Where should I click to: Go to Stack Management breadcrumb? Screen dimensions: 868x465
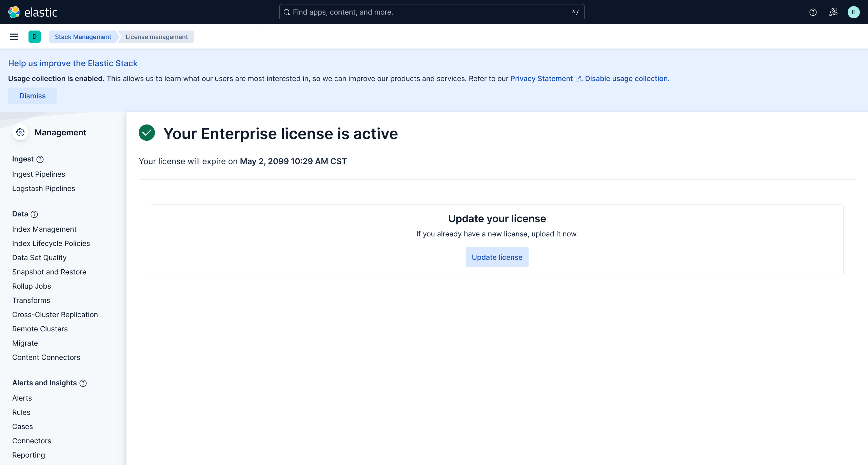click(83, 37)
